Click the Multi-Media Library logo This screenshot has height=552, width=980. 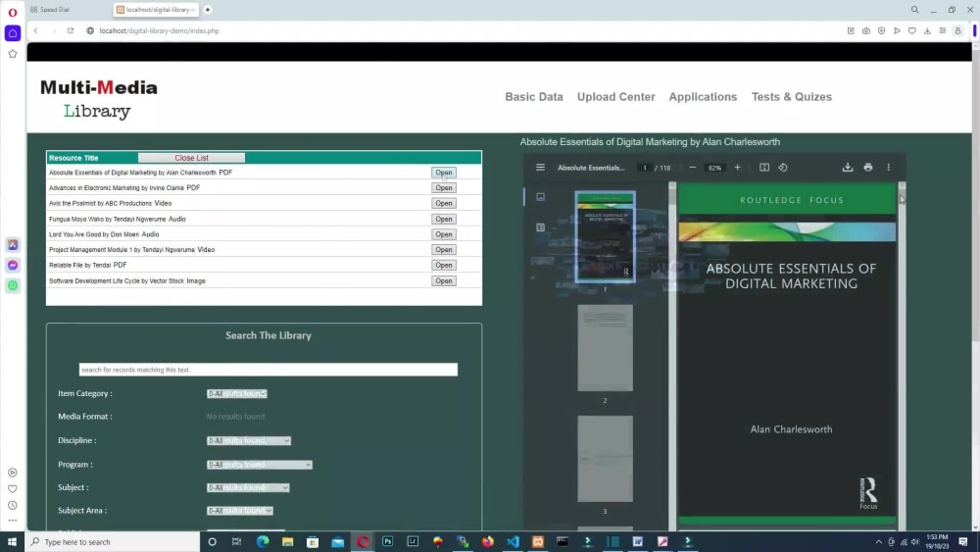(99, 99)
